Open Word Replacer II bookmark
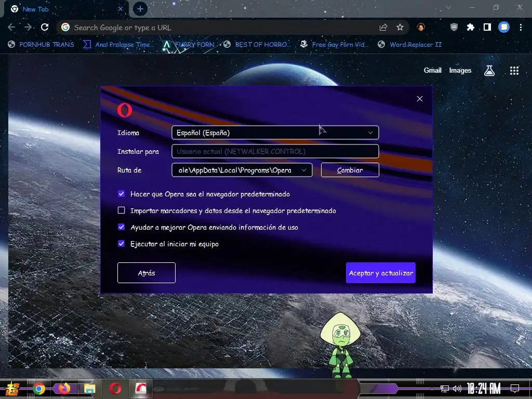This screenshot has width=532, height=399. [410, 45]
